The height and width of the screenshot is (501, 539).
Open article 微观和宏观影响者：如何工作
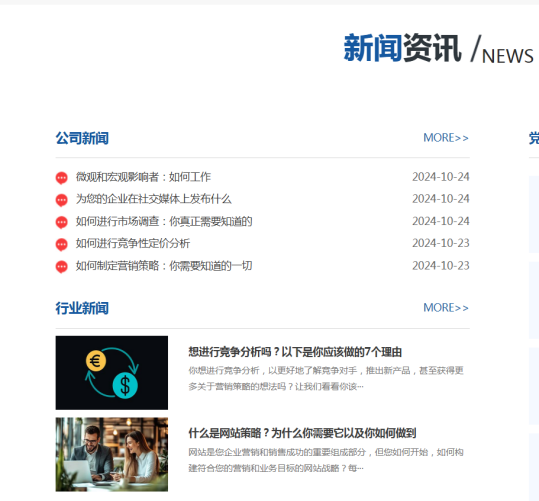pyautogui.click(x=143, y=177)
